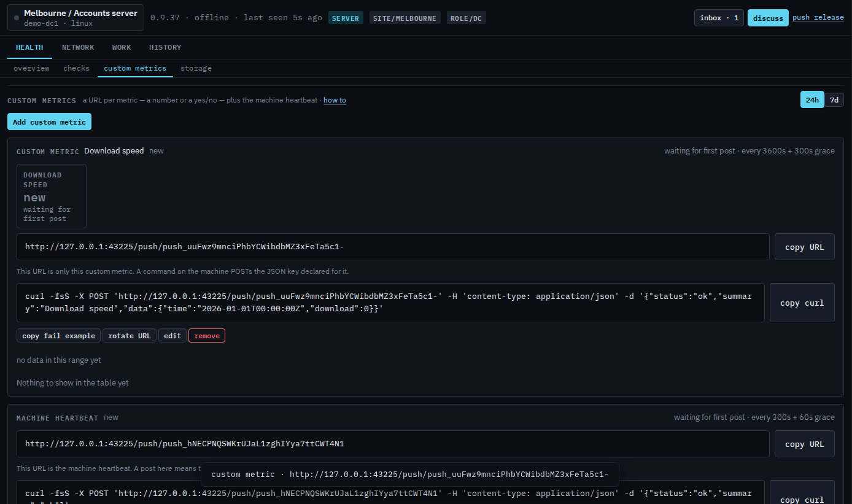The image size is (852, 504).
Task: Go to the checks sub-tab
Action: pyautogui.click(x=77, y=68)
